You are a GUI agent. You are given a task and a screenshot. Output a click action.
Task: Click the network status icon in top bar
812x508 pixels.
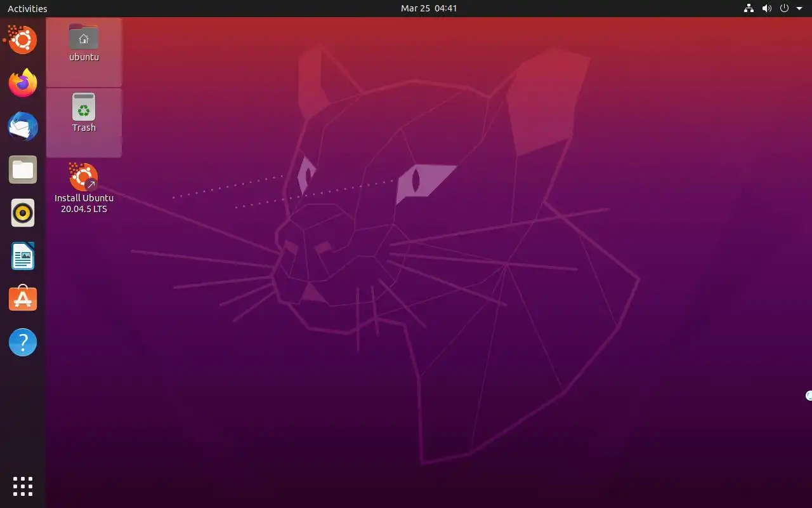pos(749,8)
